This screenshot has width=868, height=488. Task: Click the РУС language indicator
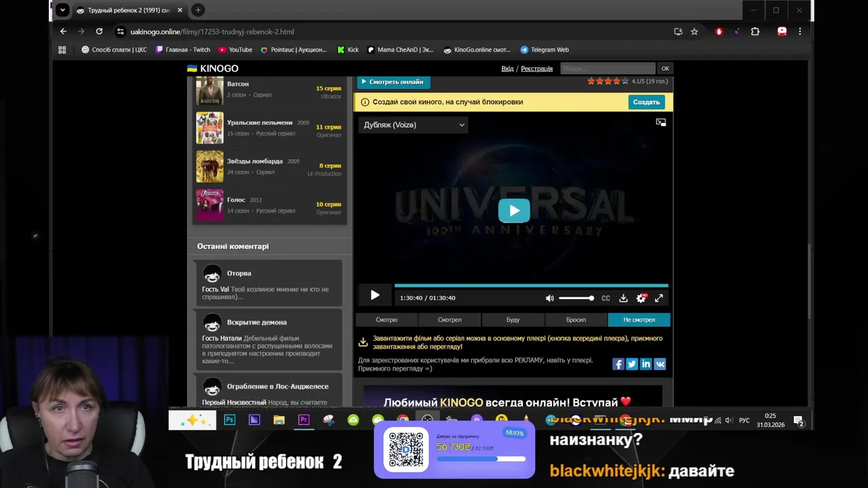[744, 420]
